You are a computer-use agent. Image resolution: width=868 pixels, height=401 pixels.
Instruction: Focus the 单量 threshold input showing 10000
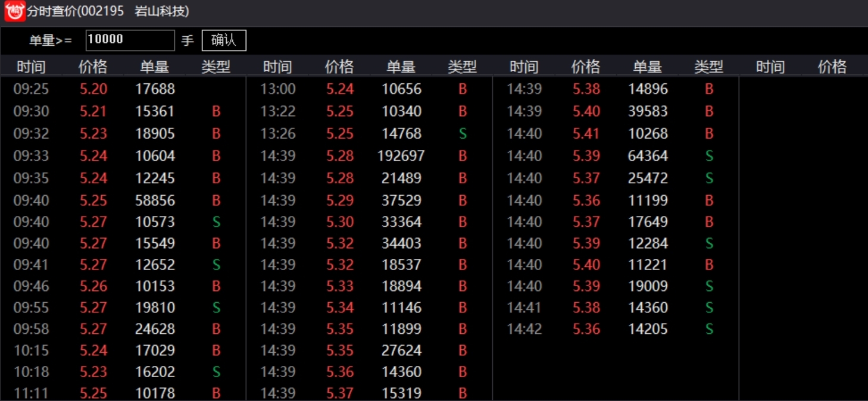(x=130, y=40)
